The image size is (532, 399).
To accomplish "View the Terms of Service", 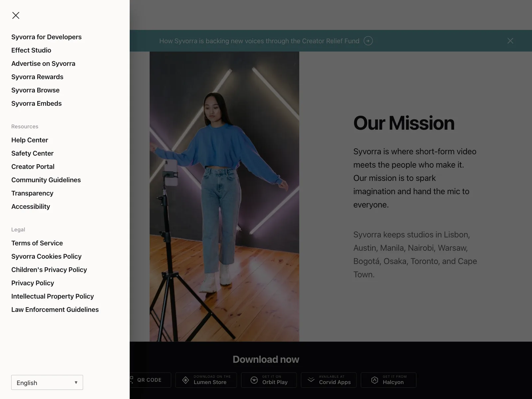I will 37,243.
